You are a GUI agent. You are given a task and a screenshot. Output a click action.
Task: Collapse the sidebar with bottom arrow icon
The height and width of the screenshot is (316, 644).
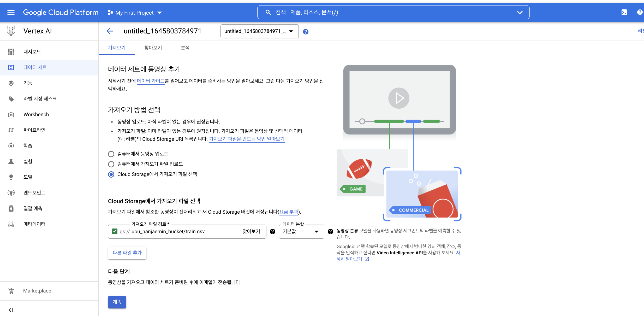point(11,310)
